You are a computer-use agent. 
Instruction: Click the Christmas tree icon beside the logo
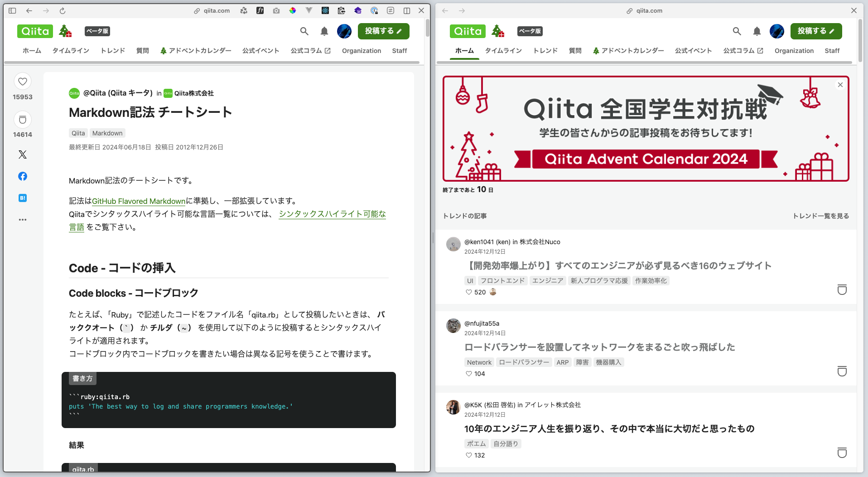pos(65,32)
